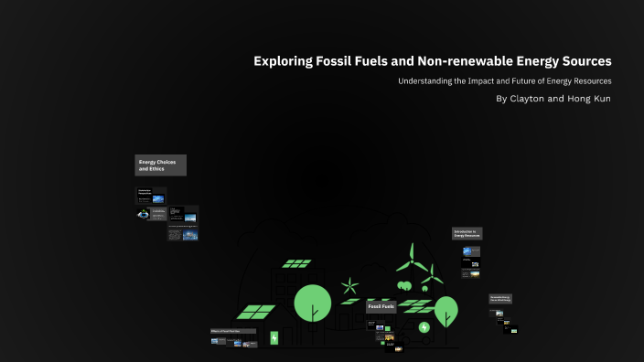Open the 'Renewable Energy' topic label at right
The width and height of the screenshot is (644, 362).
500,299
